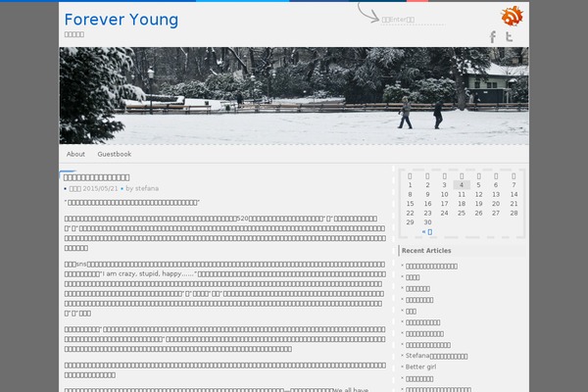Go to previous month in calendar
Screen dimensions: 588x392
(x=427, y=232)
